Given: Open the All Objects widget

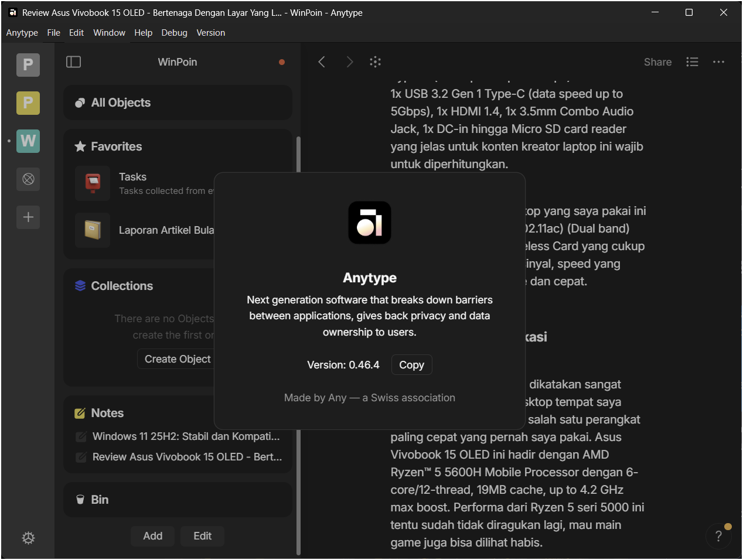Looking at the screenshot, I should [x=178, y=103].
